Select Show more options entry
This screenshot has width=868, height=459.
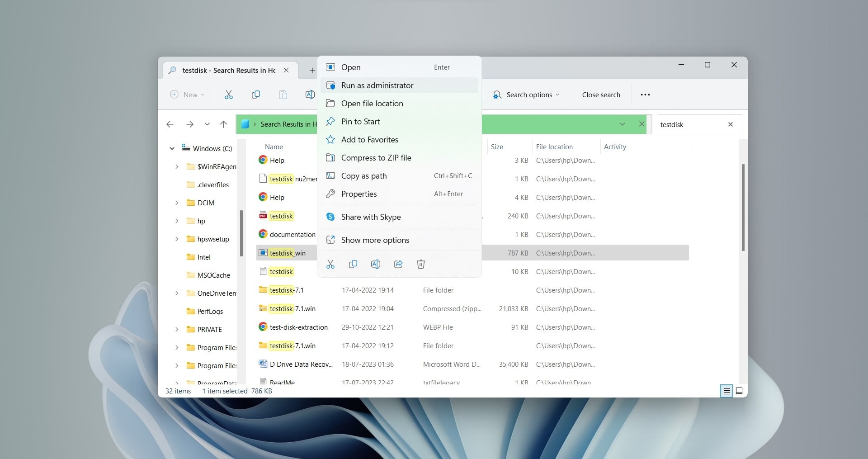(375, 240)
